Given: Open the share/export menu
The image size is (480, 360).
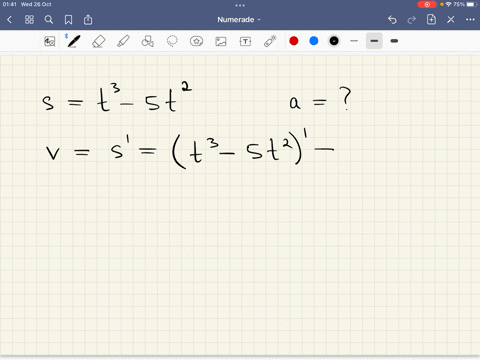Looking at the screenshot, I should pyautogui.click(x=88, y=20).
